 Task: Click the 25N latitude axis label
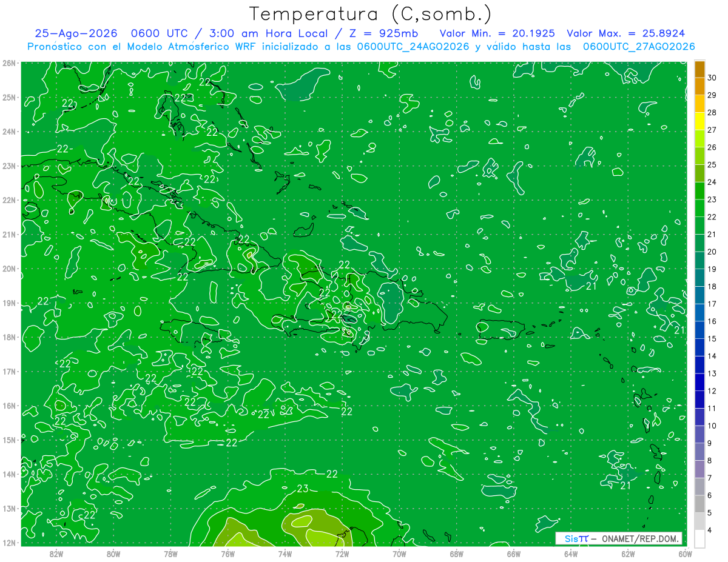pyautogui.click(x=9, y=97)
